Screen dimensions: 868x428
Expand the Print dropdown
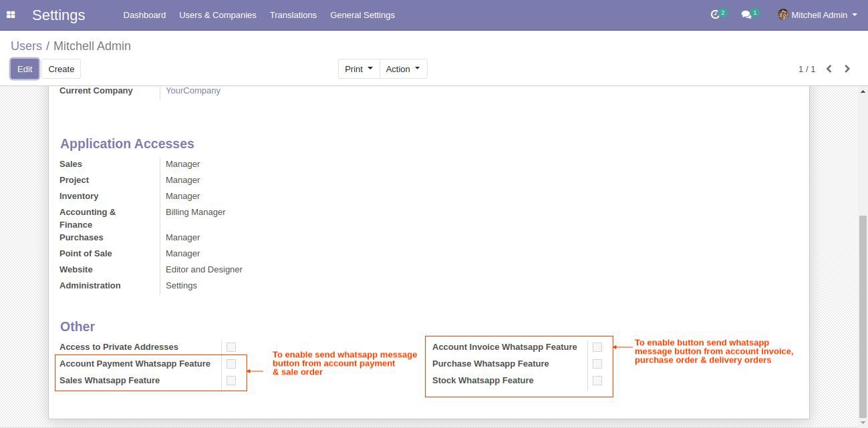point(359,69)
